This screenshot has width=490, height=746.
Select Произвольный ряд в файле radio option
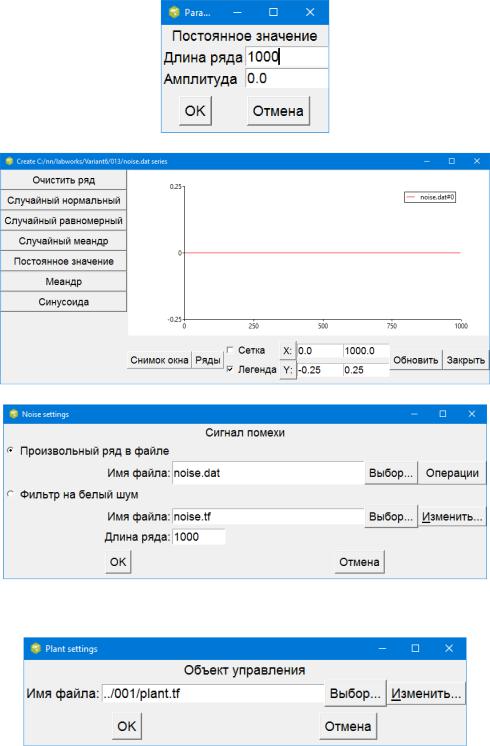click(x=10, y=451)
